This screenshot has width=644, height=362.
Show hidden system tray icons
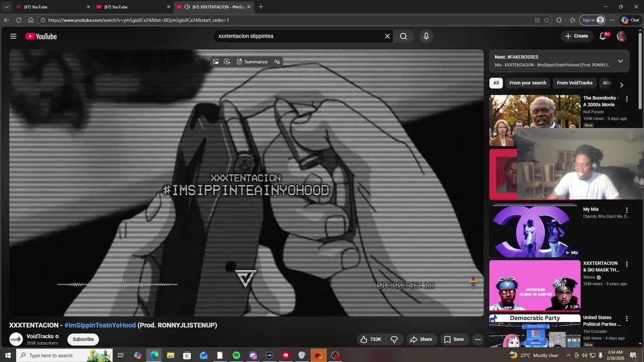569,355
